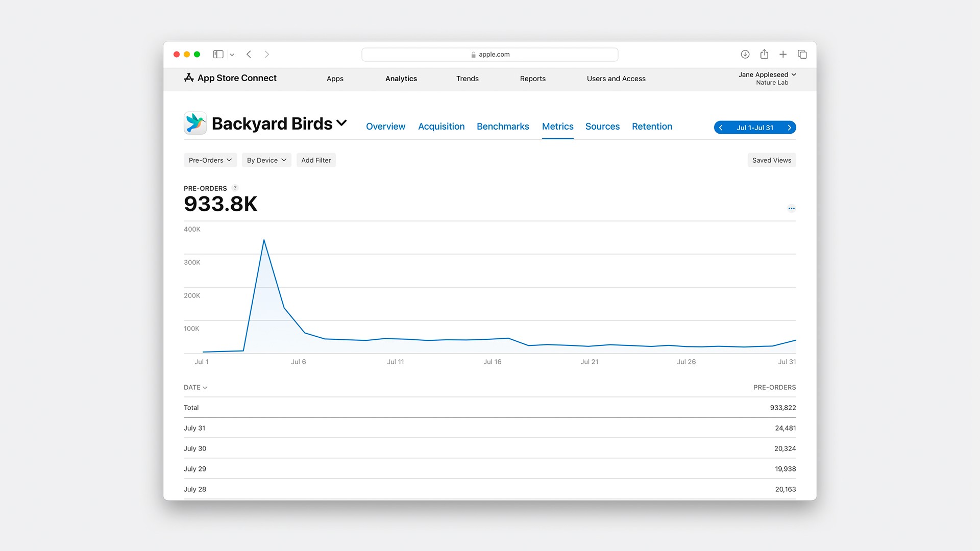Switch to the Overview tab

385,127
